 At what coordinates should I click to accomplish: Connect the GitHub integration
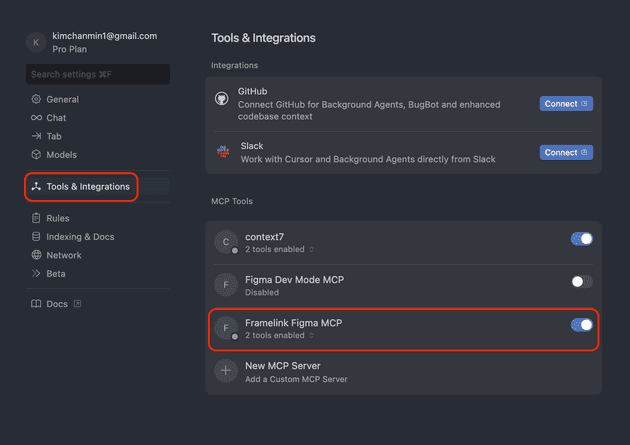[566, 104]
